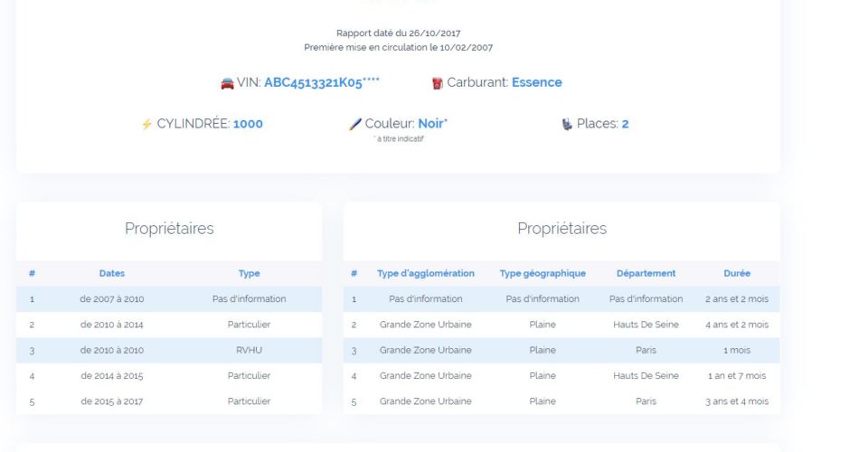The height and width of the screenshot is (452, 868).
Task: Sort by the Dates column header
Action: (x=112, y=273)
